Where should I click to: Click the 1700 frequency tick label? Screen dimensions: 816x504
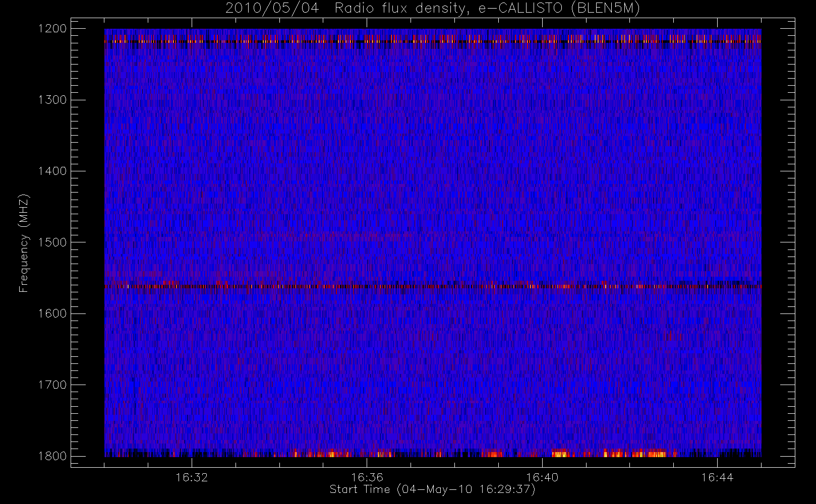[52, 385]
